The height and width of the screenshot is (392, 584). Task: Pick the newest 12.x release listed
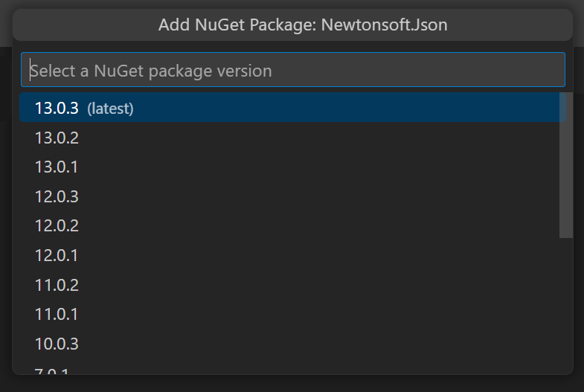(57, 196)
